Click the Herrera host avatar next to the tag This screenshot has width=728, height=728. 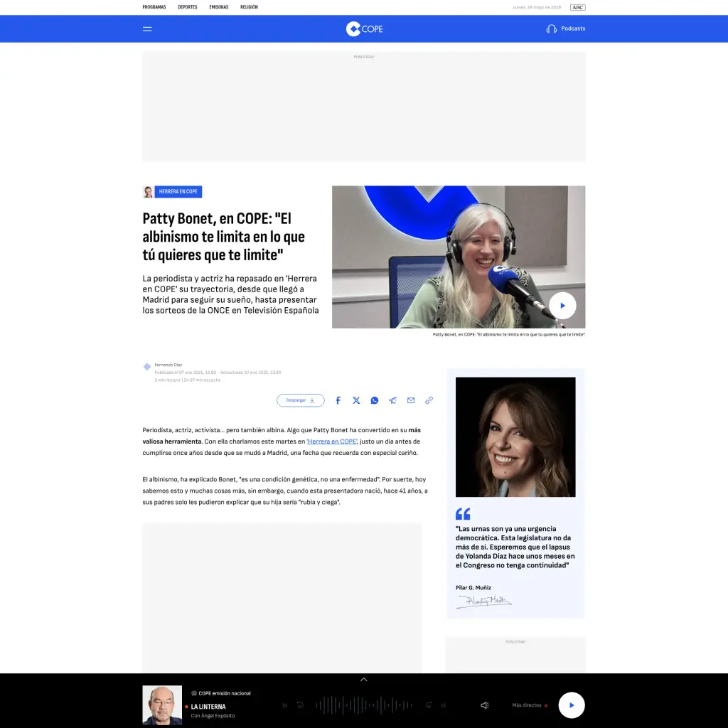(x=148, y=192)
